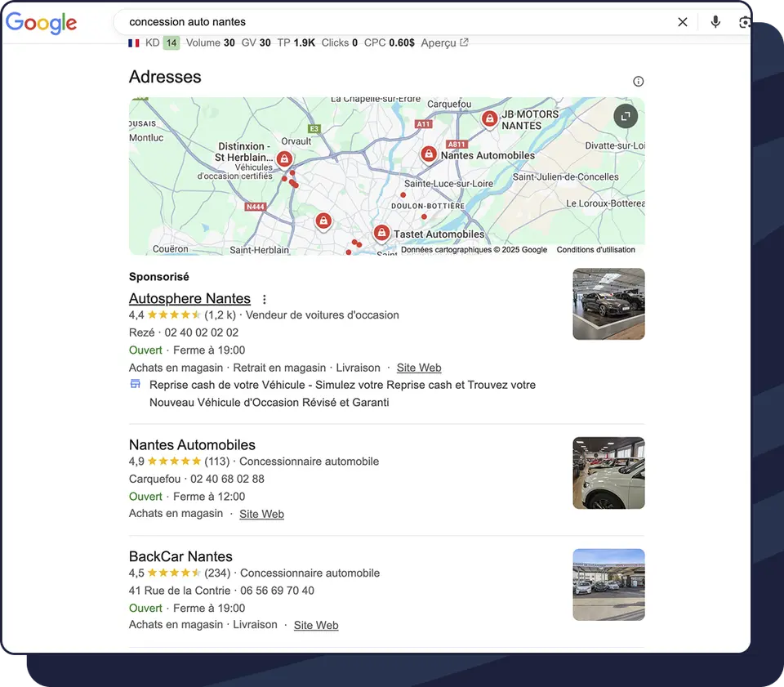The image size is (784, 687).
Task: Click the Carquefou label on the map
Action: coord(449,104)
